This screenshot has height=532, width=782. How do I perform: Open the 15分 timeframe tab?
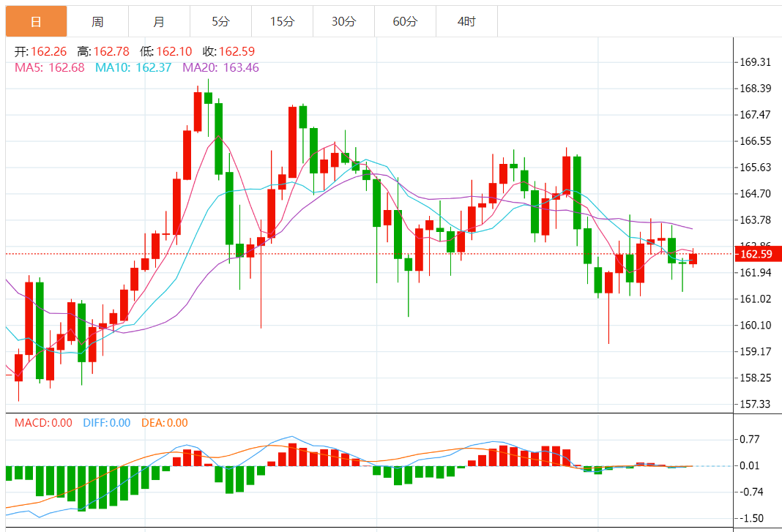click(x=283, y=21)
